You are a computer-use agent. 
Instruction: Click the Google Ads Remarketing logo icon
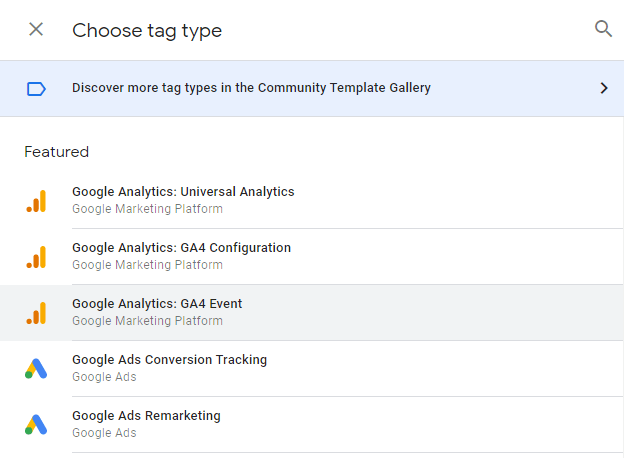coord(36,425)
